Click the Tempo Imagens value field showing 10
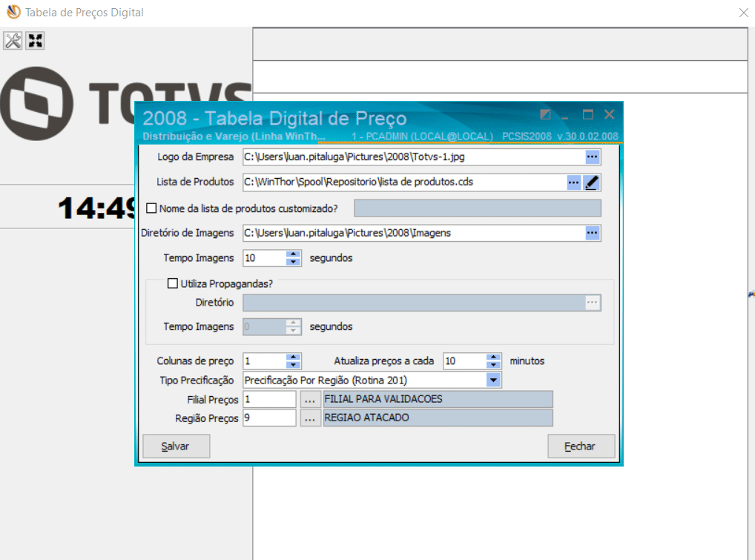 pyautogui.click(x=264, y=258)
